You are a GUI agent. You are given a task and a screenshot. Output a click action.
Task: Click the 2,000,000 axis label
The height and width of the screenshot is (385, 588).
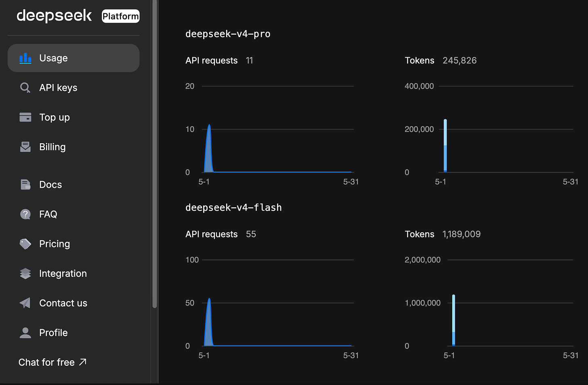[422, 259]
